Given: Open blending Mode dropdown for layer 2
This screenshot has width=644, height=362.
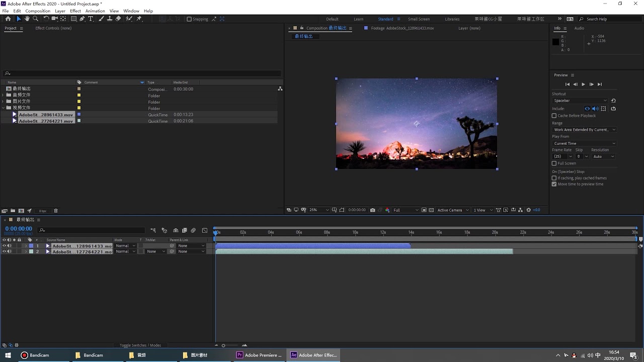Looking at the screenshot, I should pos(125,251).
